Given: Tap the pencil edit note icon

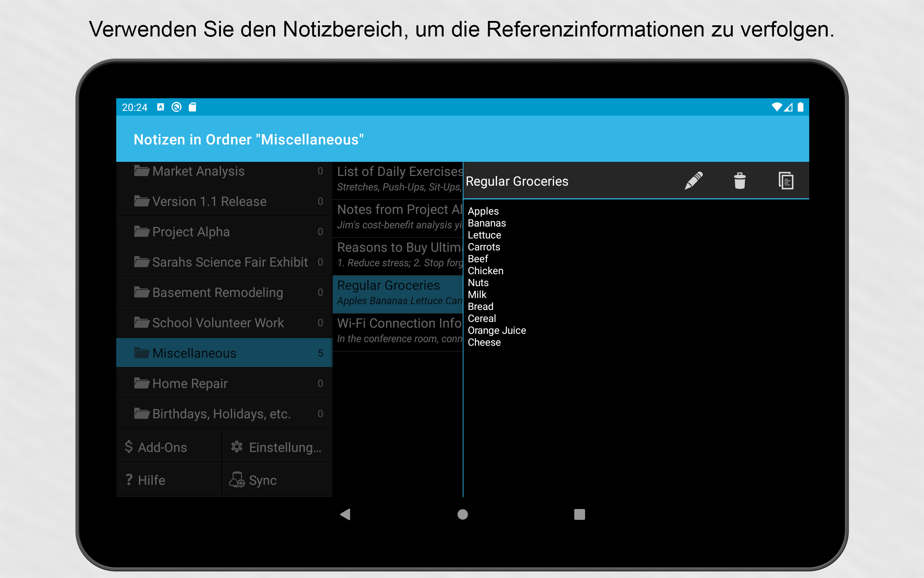Looking at the screenshot, I should (693, 181).
